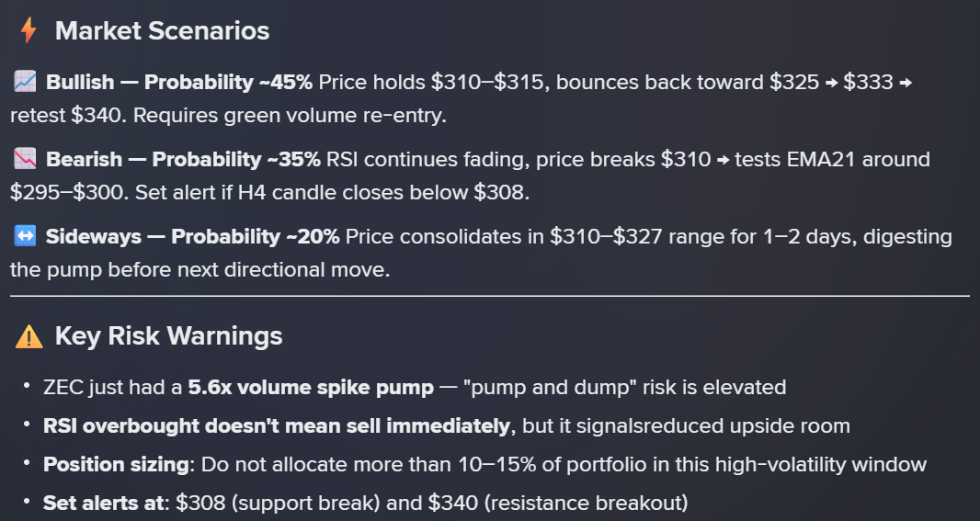Click the bold RSI overbought warning text
This screenshot has height=521, width=980.
[x=276, y=425]
